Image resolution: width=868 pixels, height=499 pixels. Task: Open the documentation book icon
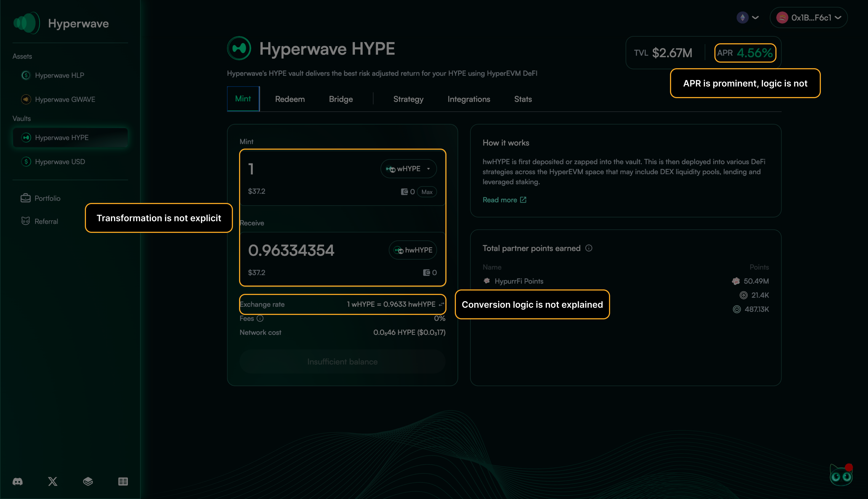(88, 481)
